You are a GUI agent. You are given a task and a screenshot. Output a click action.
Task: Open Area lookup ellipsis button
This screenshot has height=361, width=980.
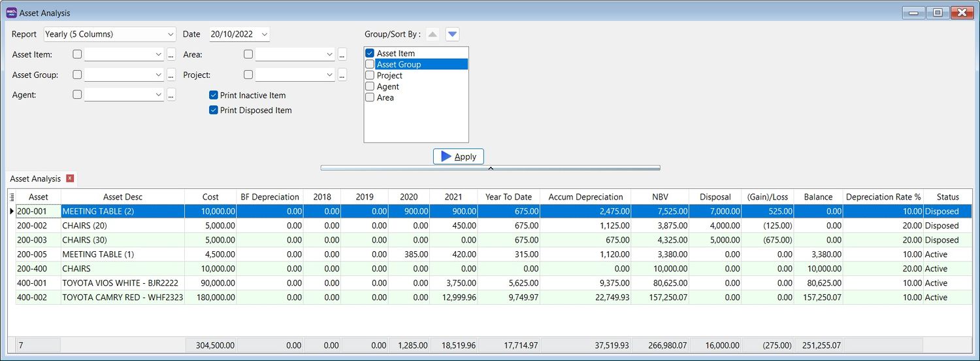click(342, 55)
